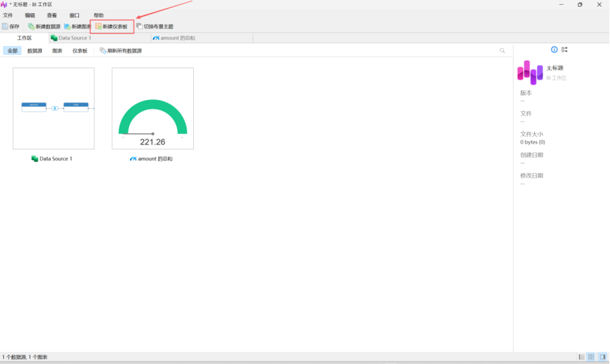Open the 文件 (File) menu
Viewport: 610px width, 364px height.
pyautogui.click(x=8, y=15)
